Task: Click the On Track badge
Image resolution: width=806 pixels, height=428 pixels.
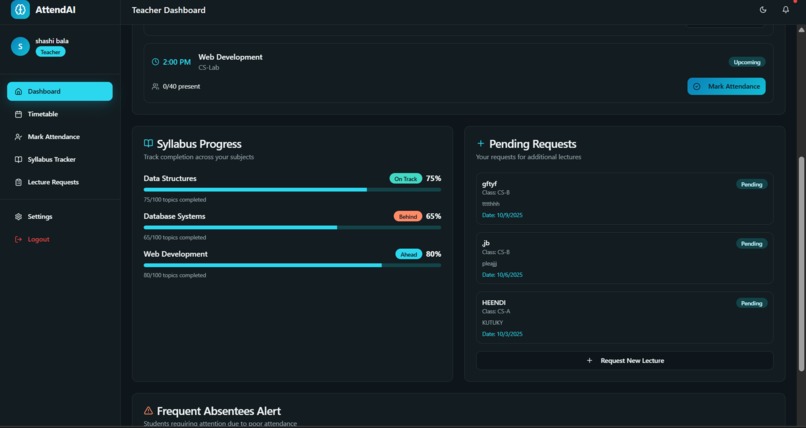Action: [406, 179]
